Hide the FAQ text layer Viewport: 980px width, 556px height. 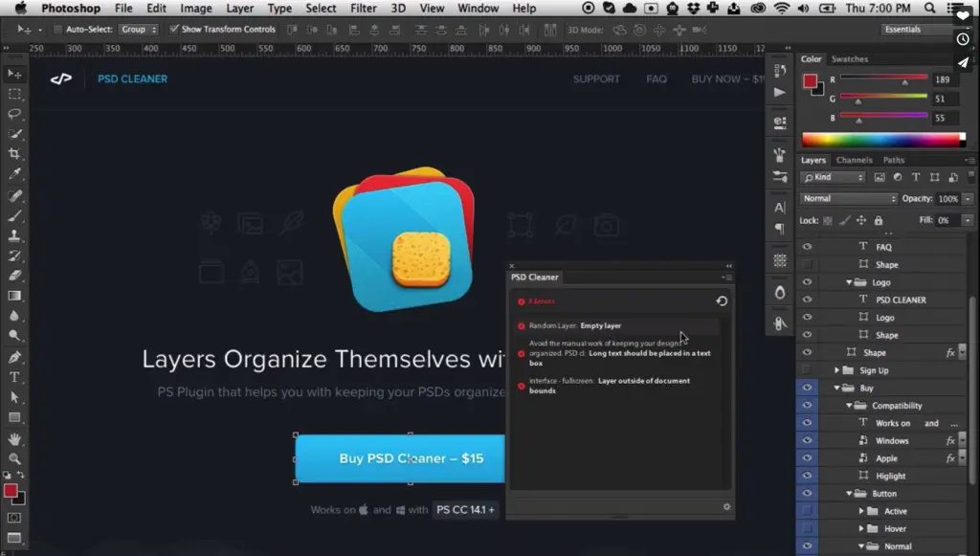click(807, 247)
